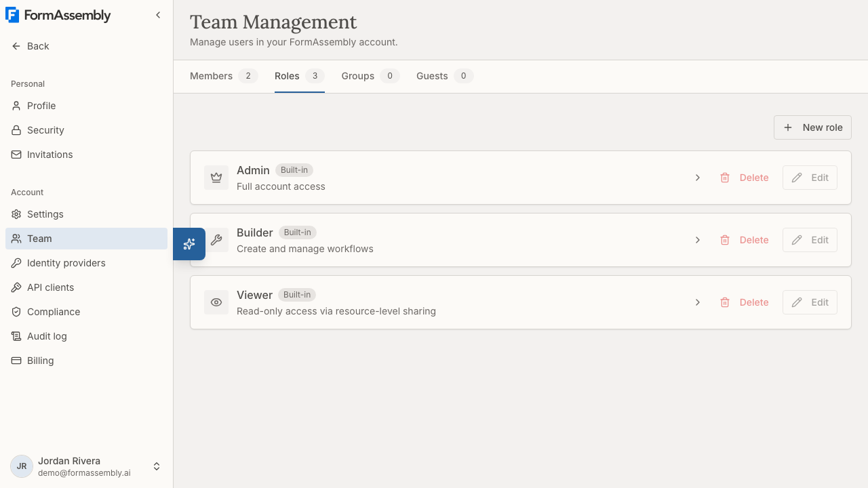Open the Billing page
The width and height of the screenshot is (868, 488).
click(x=86, y=361)
